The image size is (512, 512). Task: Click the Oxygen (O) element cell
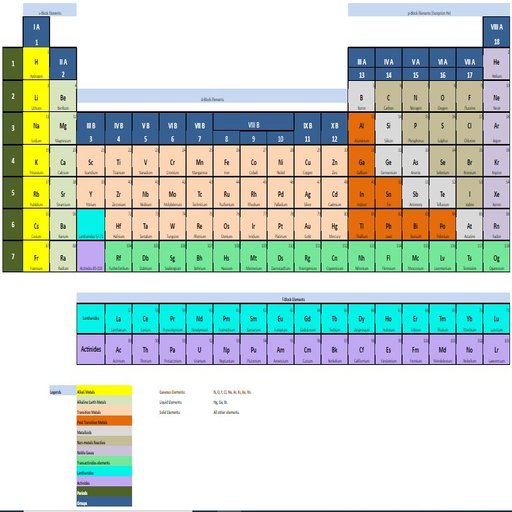(x=442, y=96)
